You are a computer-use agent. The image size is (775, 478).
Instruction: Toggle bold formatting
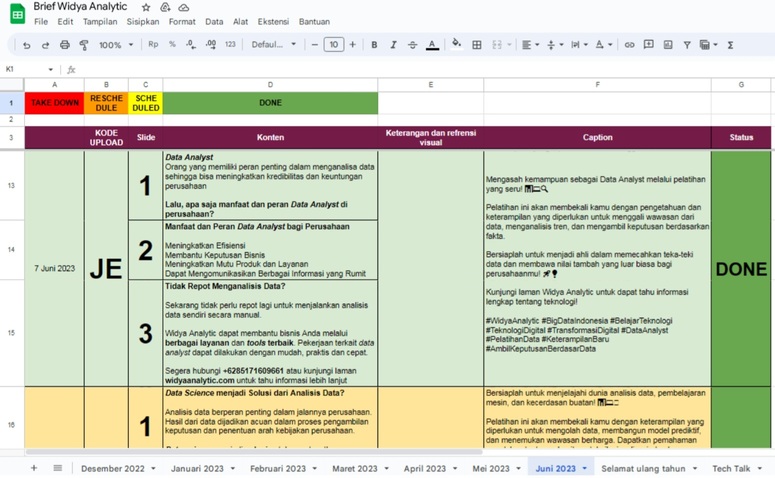tap(374, 45)
